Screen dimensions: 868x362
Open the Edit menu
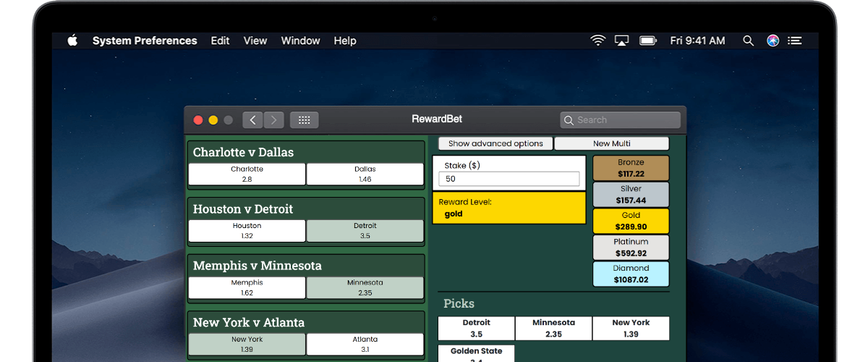[x=220, y=41]
